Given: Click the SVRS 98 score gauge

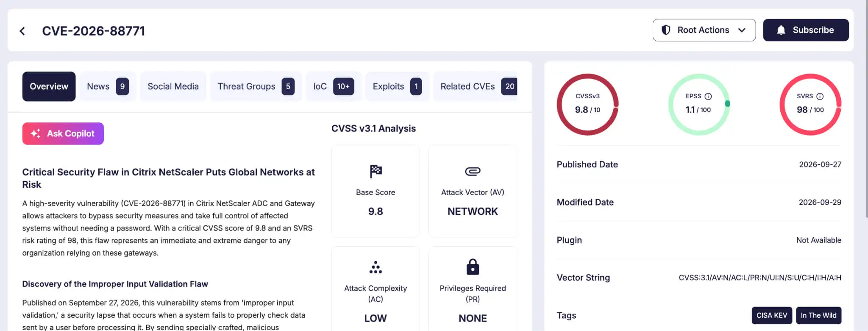Looking at the screenshot, I should 810,105.
